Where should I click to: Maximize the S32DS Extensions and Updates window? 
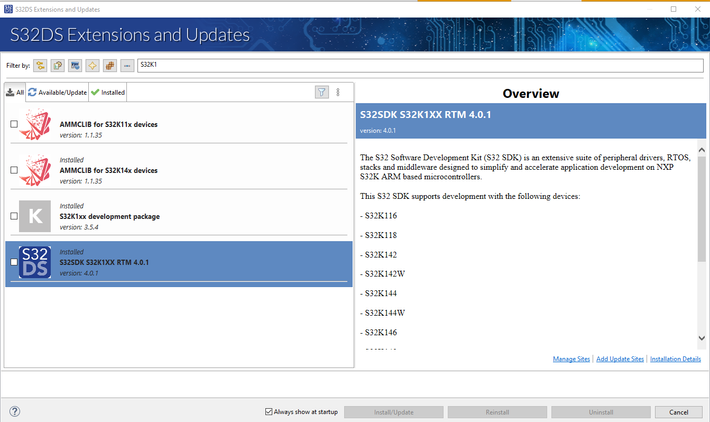pos(673,9)
